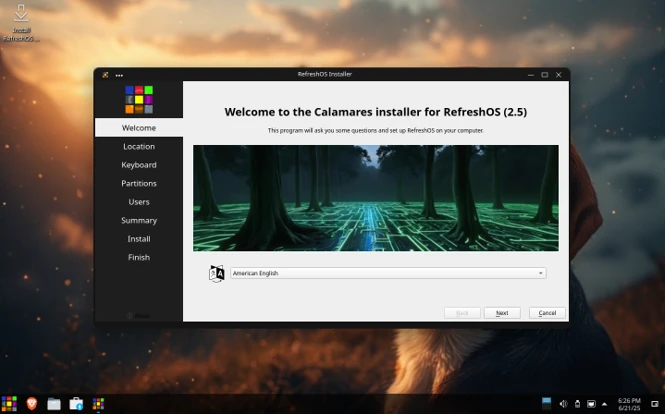Click the About link at the sidebar bottom
Screen dimensions: 667x416
139,315
